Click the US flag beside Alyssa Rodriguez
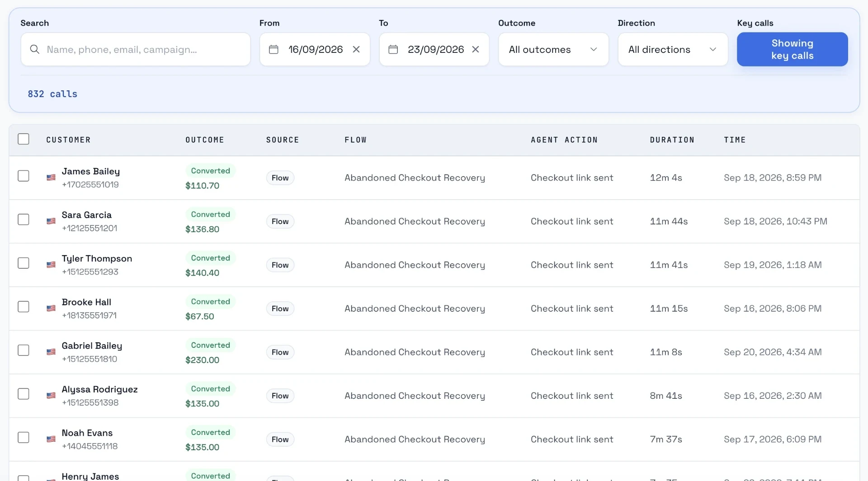868x481 pixels. pos(51,396)
